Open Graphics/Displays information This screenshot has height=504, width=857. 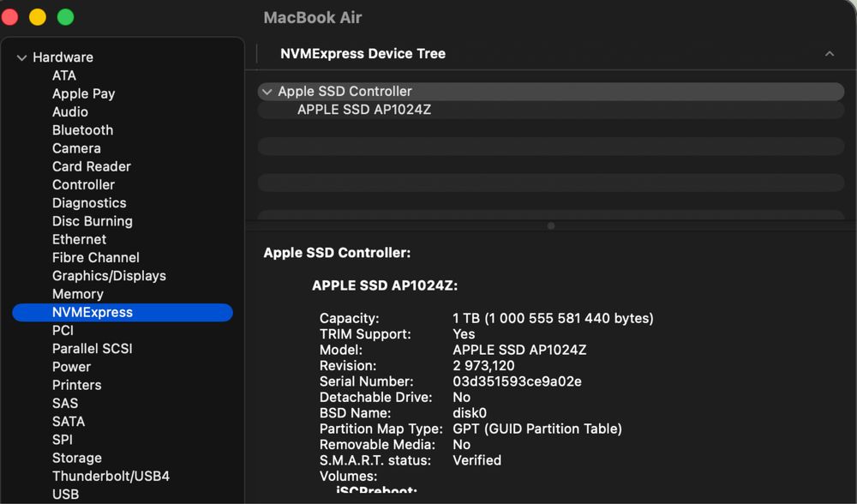109,275
